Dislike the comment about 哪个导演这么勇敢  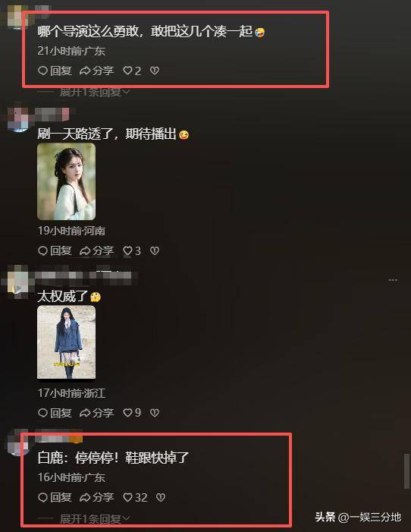tap(155, 71)
